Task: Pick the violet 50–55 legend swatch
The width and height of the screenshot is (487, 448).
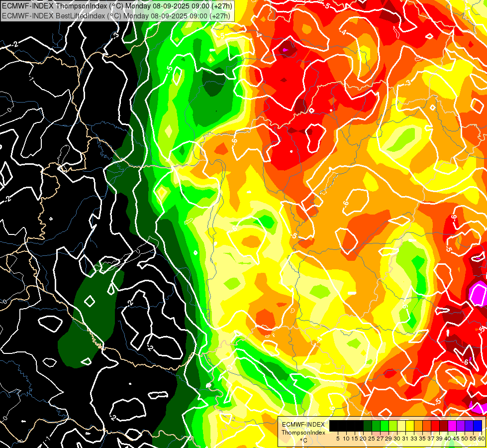Action: point(469,426)
